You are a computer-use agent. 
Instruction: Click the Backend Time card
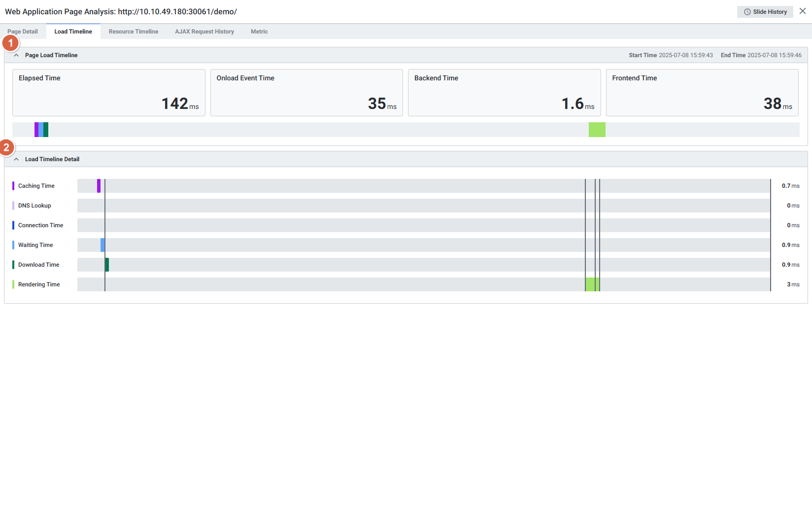(504, 93)
